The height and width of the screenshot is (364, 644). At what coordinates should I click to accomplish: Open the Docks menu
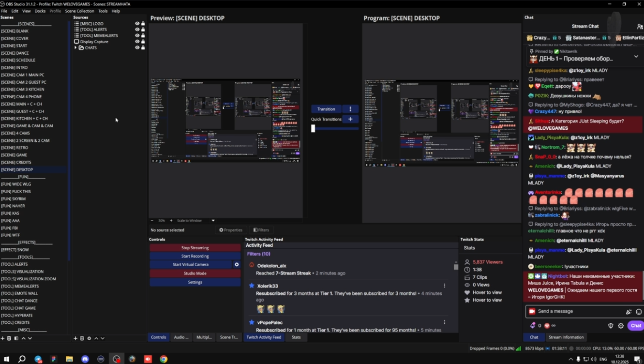click(40, 11)
